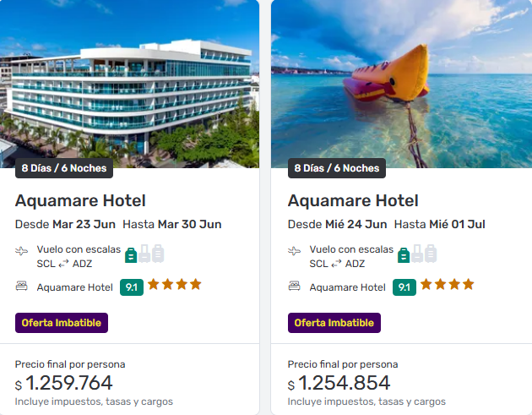Click the plane icon in Mié 24 Jun card
532x415 pixels.
pyautogui.click(x=295, y=251)
